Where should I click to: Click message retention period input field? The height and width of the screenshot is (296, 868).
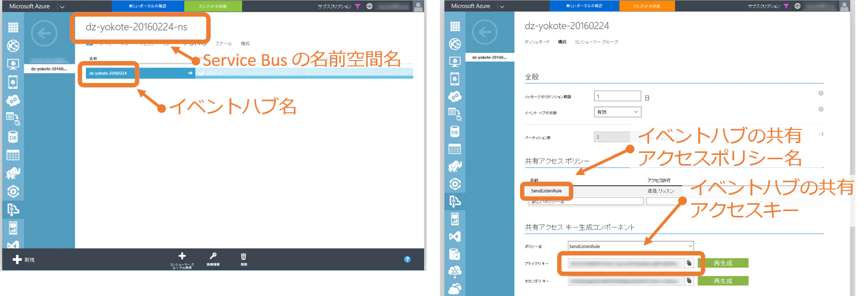(617, 96)
